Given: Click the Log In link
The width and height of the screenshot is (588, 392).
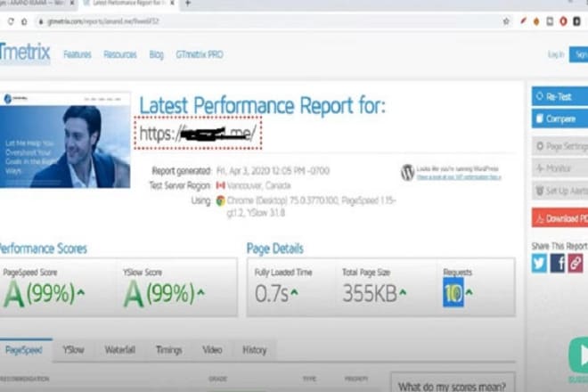Looking at the screenshot, I should [x=556, y=54].
